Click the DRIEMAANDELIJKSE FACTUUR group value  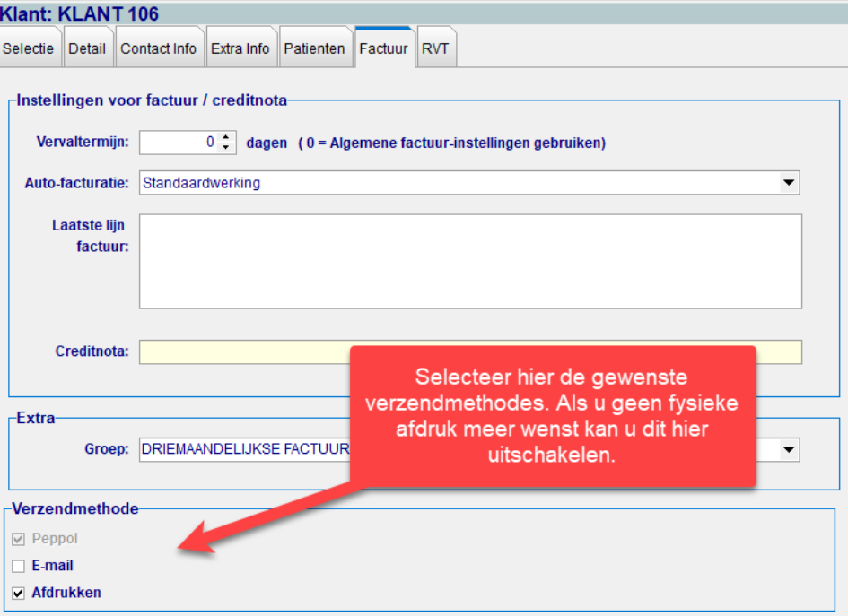tap(244, 449)
